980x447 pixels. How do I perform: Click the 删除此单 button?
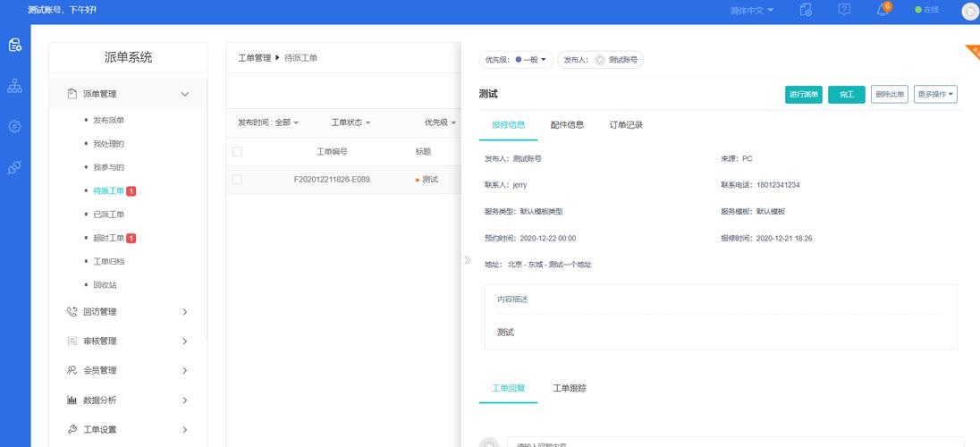click(x=890, y=95)
